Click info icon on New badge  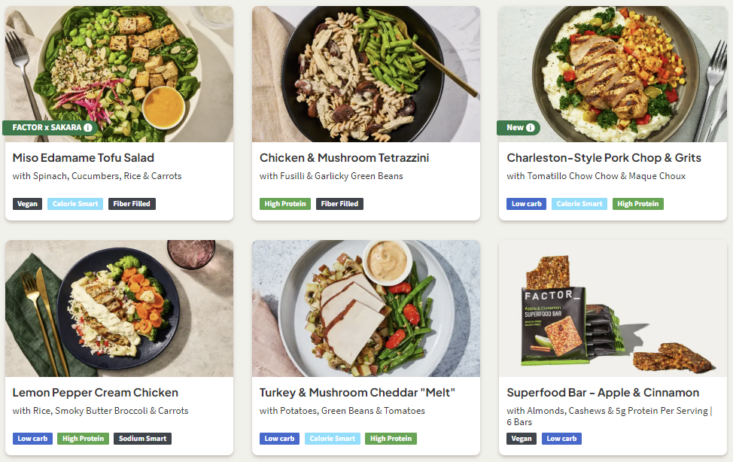[530, 128]
